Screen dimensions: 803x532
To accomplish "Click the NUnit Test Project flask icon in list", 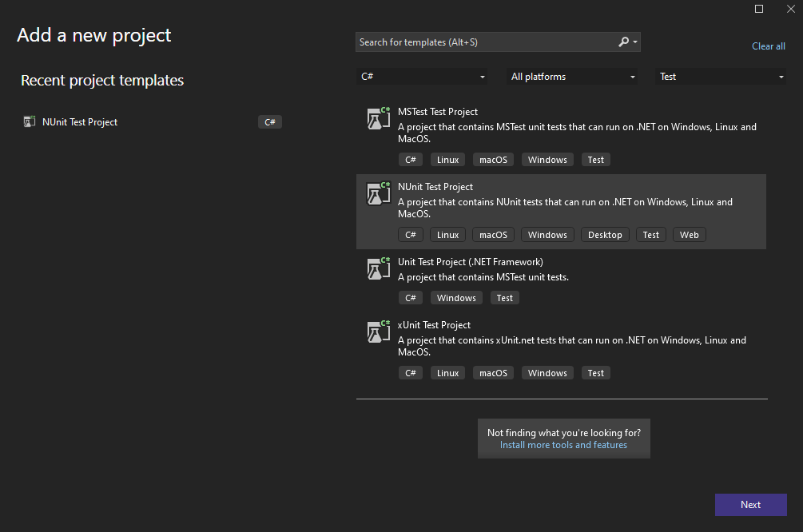I will tap(378, 193).
